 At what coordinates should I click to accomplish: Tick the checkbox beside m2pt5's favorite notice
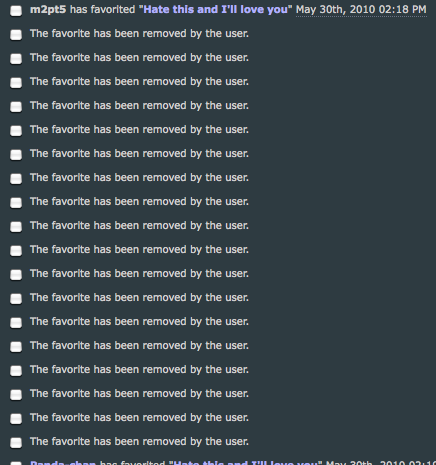16,11
